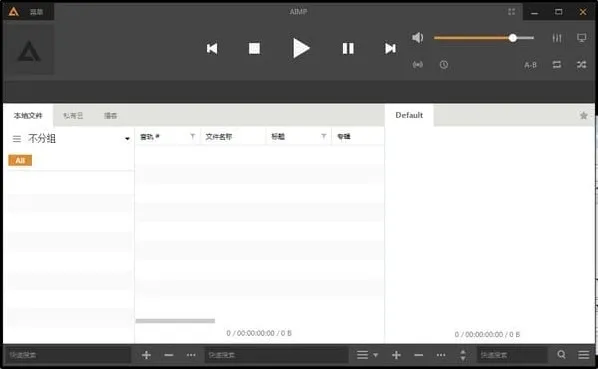Toggle shuffle playback mode
This screenshot has height=369, width=598.
pos(582,65)
